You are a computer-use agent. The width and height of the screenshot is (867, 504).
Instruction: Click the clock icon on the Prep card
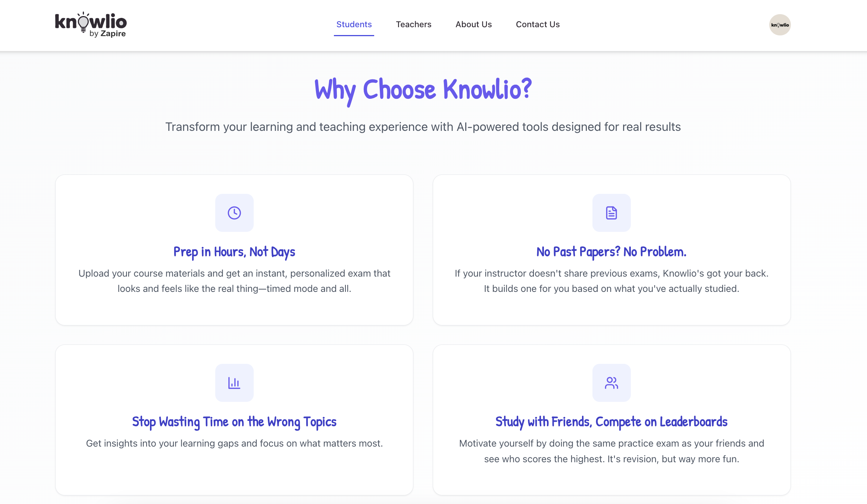point(234,212)
